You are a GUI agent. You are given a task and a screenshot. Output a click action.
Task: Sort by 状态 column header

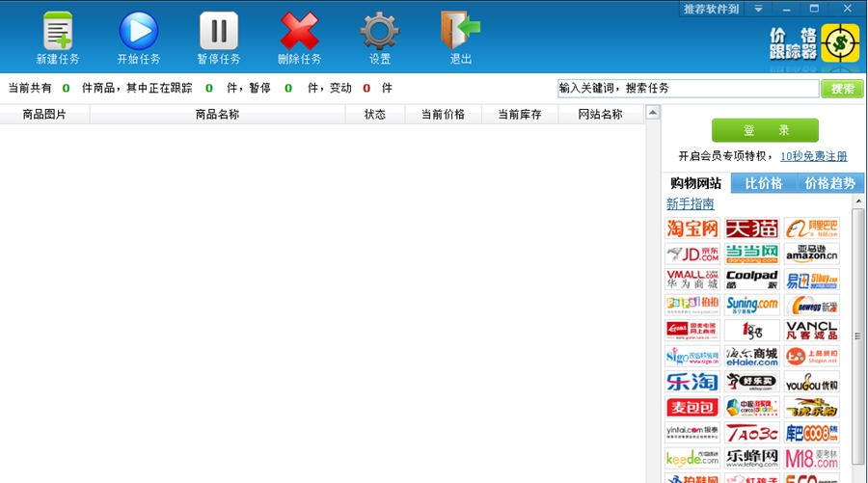point(375,115)
